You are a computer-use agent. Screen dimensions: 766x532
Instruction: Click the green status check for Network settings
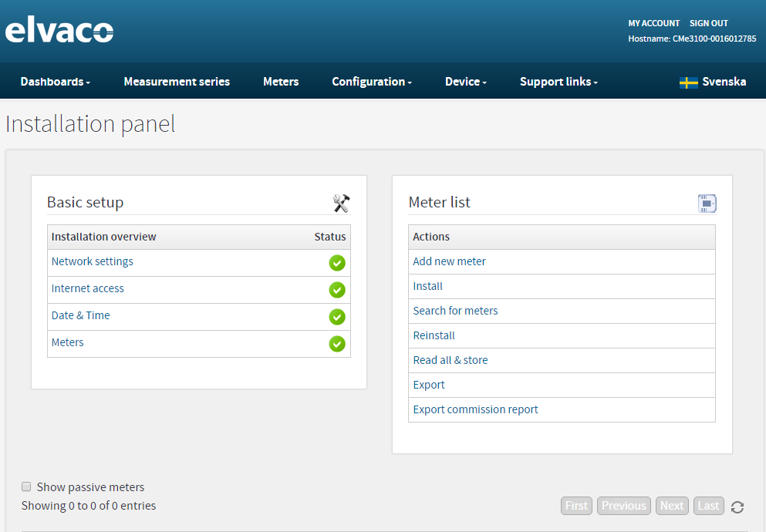point(337,263)
